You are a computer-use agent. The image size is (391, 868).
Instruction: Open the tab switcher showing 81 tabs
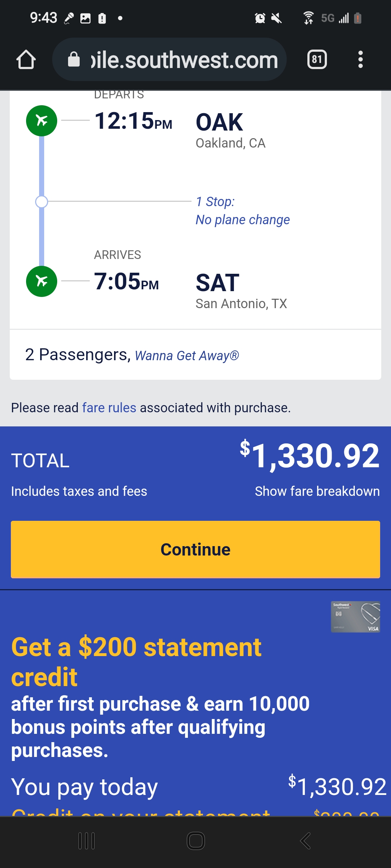(317, 60)
